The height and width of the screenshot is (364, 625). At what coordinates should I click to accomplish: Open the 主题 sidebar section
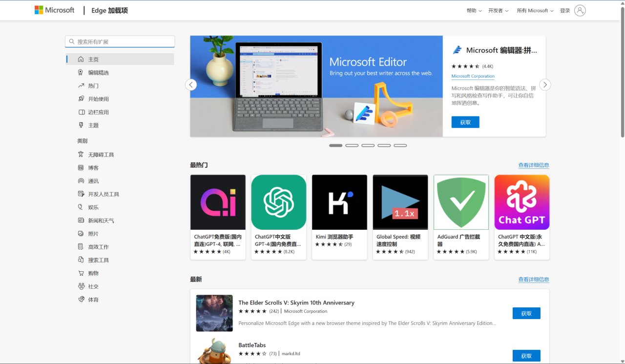120,125
